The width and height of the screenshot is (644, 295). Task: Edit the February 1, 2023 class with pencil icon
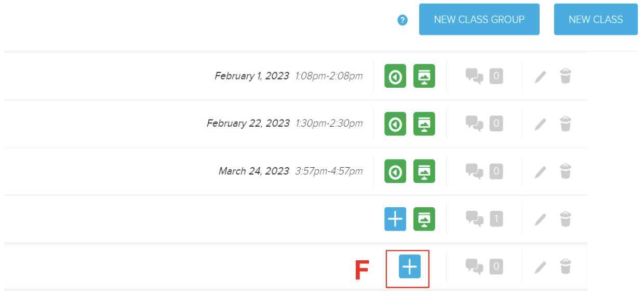coord(541,77)
